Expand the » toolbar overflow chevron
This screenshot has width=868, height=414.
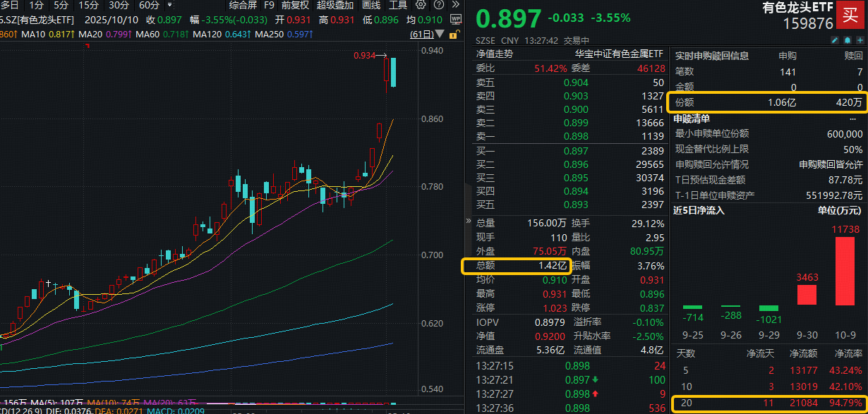click(x=454, y=4)
